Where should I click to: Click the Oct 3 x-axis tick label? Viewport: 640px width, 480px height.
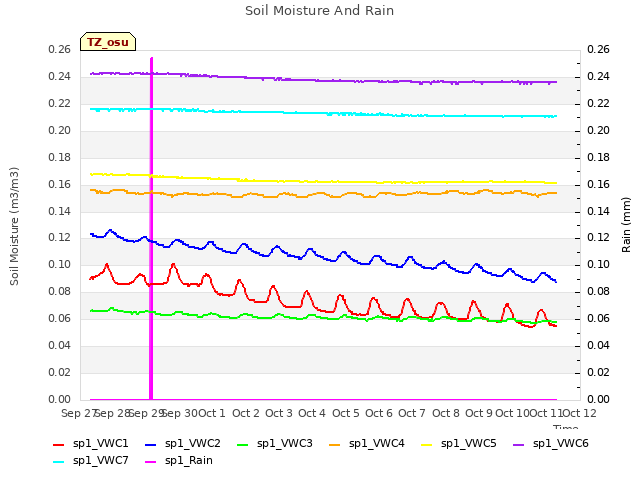tap(279, 413)
